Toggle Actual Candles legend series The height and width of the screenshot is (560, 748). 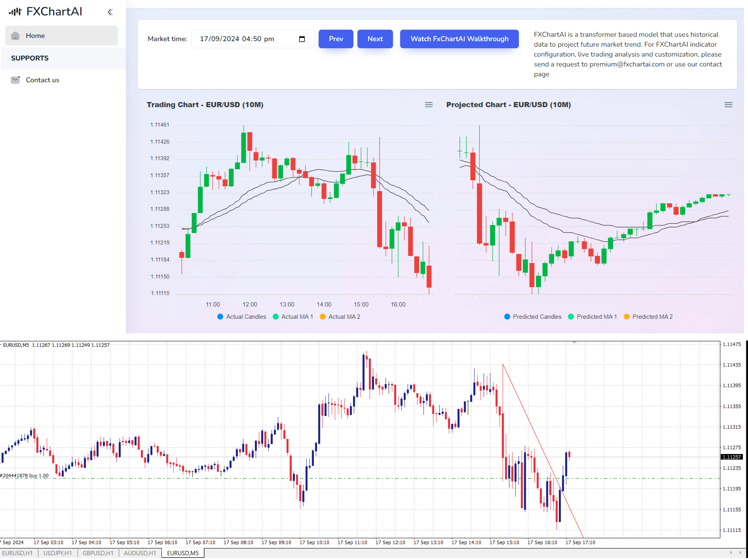coord(242,317)
